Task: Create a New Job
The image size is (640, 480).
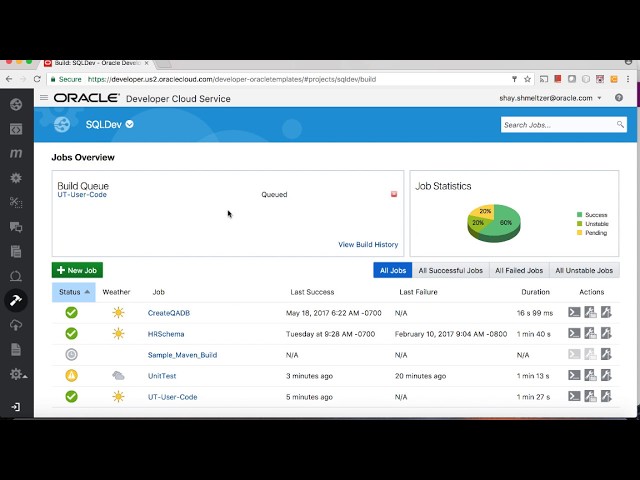Action: [x=77, y=270]
